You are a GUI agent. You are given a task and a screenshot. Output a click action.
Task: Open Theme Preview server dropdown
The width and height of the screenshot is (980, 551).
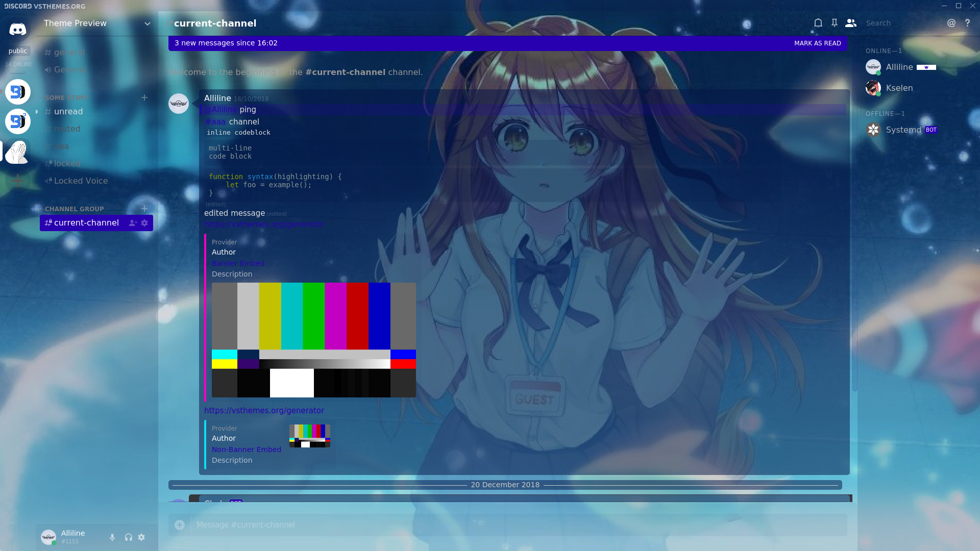point(97,23)
